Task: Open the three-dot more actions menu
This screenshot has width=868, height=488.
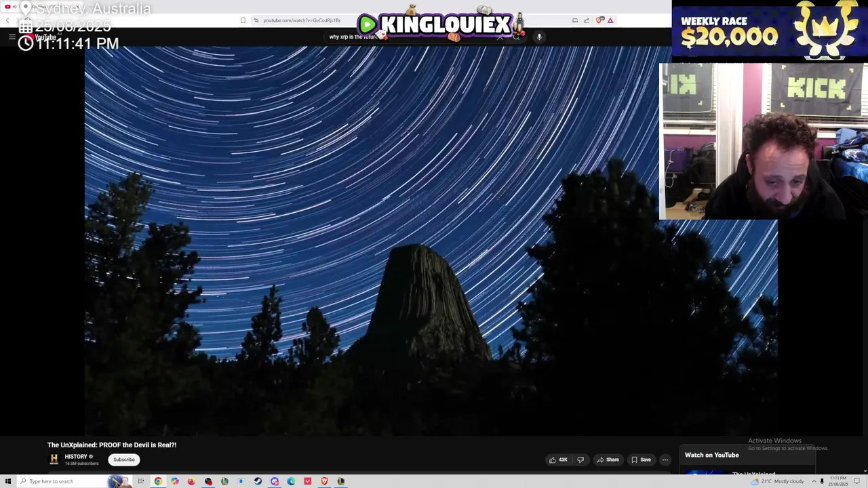Action: point(665,460)
